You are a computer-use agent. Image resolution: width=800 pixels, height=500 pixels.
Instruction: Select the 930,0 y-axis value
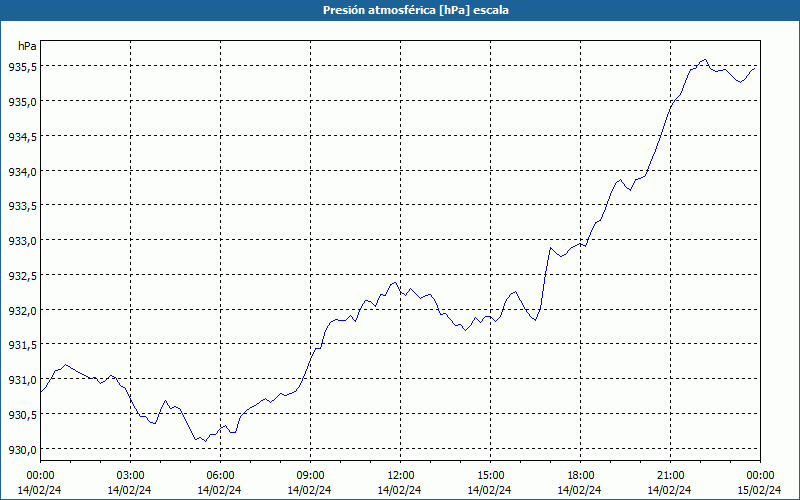coord(22,449)
